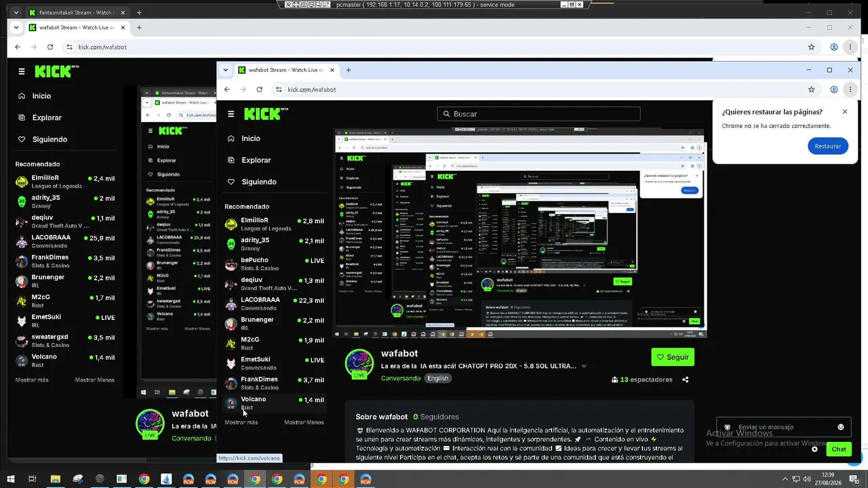Open tab search dropdown in front window
This screenshot has width=868, height=488.
tap(225, 70)
